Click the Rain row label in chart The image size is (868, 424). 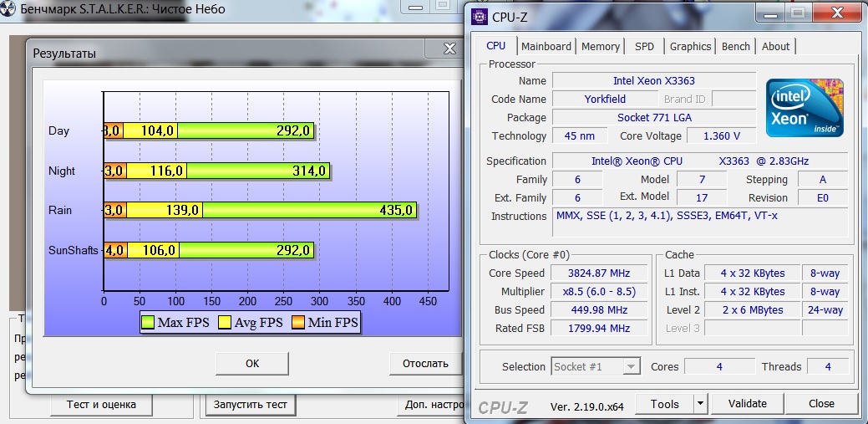(x=60, y=211)
